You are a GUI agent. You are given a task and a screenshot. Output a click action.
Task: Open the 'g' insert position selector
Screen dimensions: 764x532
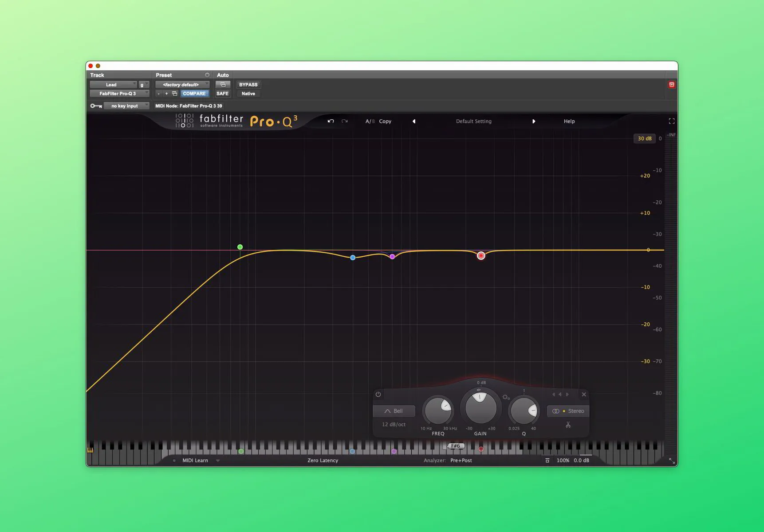pos(144,85)
